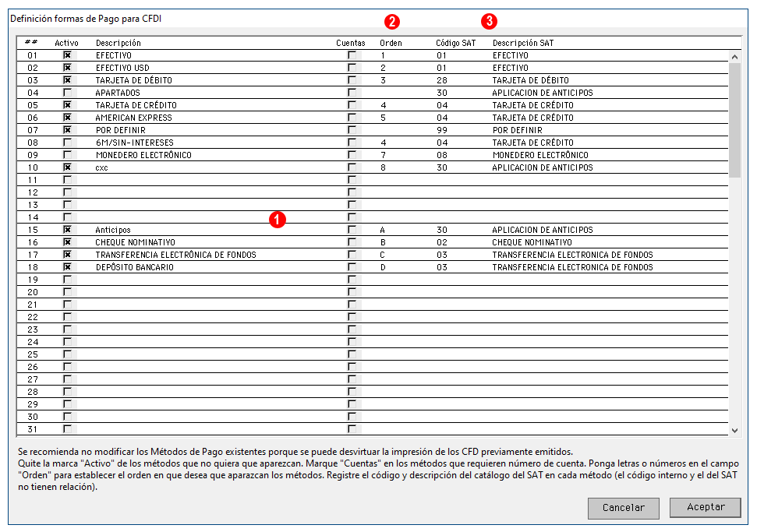Check Cuentas box for CHEQUE NOMINATIVO
The width and height of the screenshot is (757, 532).
point(352,242)
